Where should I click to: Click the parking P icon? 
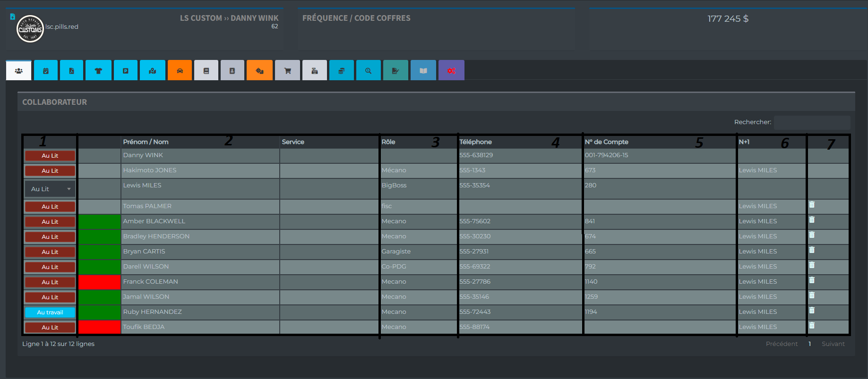click(126, 70)
